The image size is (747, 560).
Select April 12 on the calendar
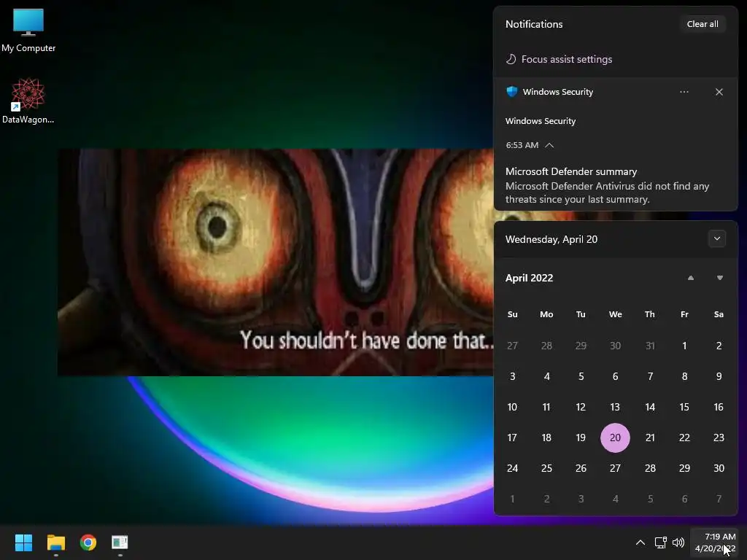point(581,407)
